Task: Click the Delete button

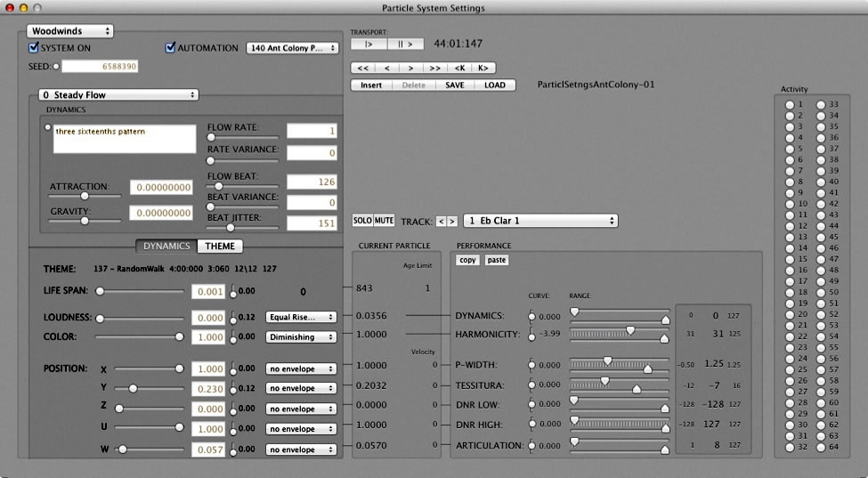Action: [x=413, y=85]
